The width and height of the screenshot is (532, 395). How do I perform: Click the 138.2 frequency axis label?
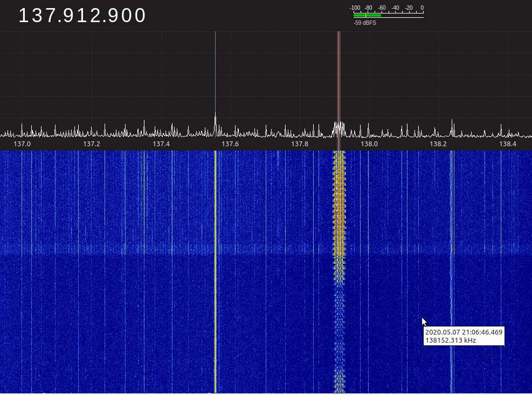point(438,144)
